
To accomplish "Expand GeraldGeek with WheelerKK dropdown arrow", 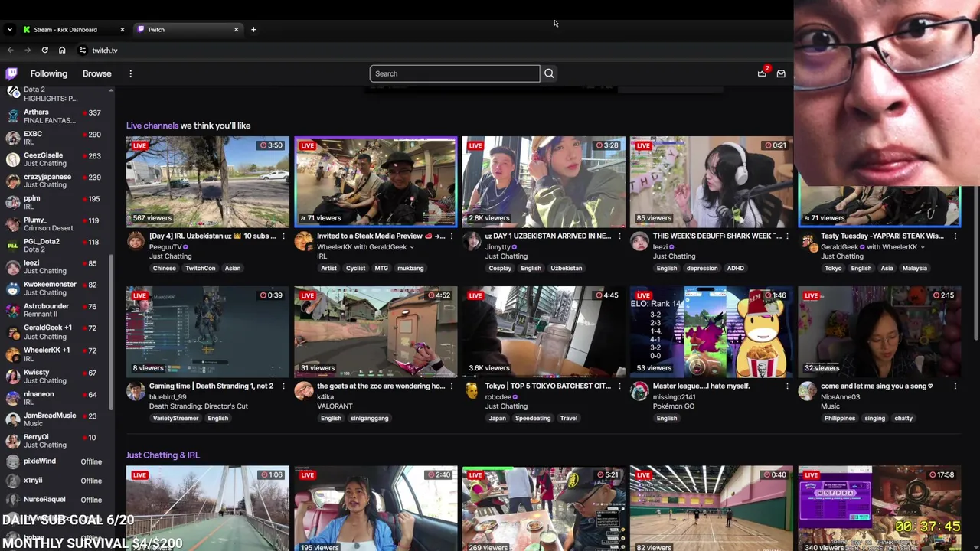I will click(x=922, y=247).
